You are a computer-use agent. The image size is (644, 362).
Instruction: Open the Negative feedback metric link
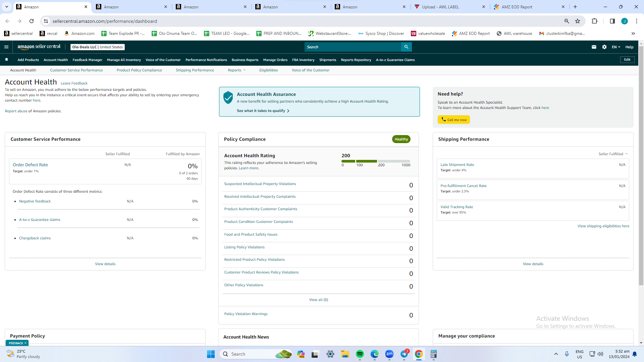(35, 201)
